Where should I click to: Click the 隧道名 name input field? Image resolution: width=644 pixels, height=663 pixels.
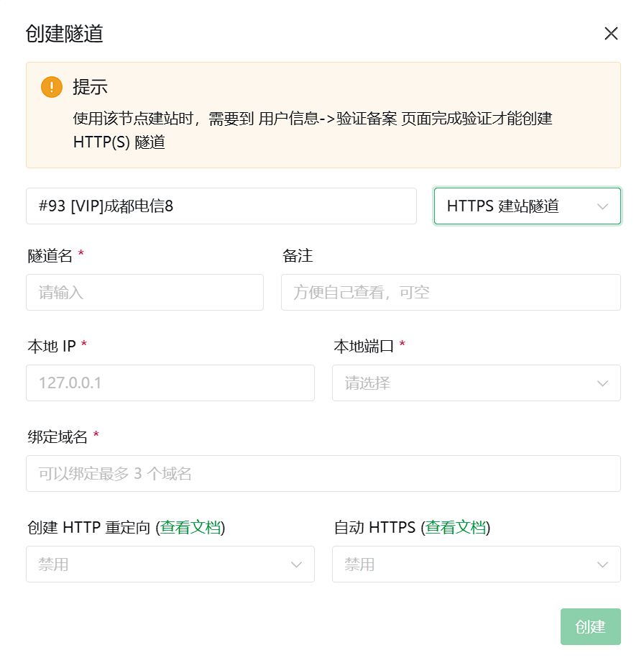tap(144, 292)
